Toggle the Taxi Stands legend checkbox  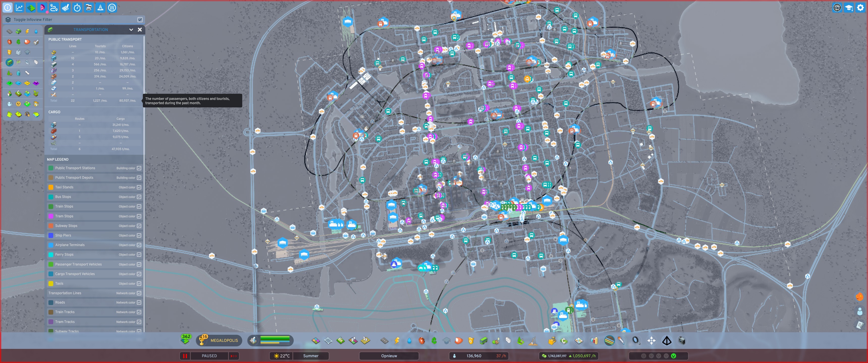(139, 187)
